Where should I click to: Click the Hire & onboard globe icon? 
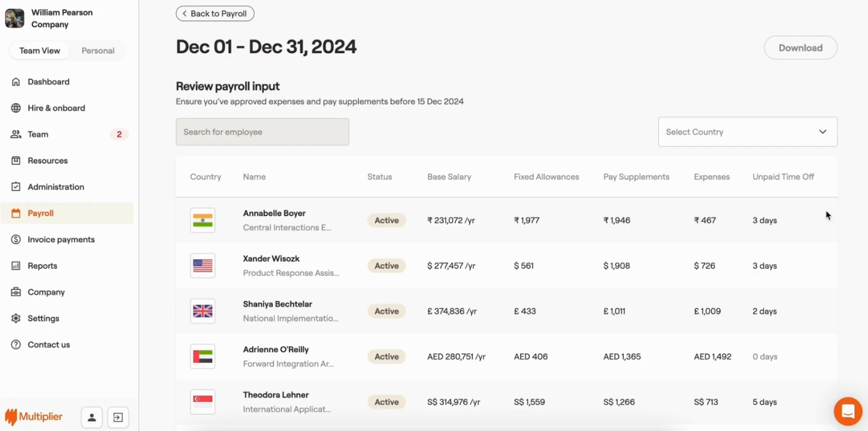click(16, 108)
